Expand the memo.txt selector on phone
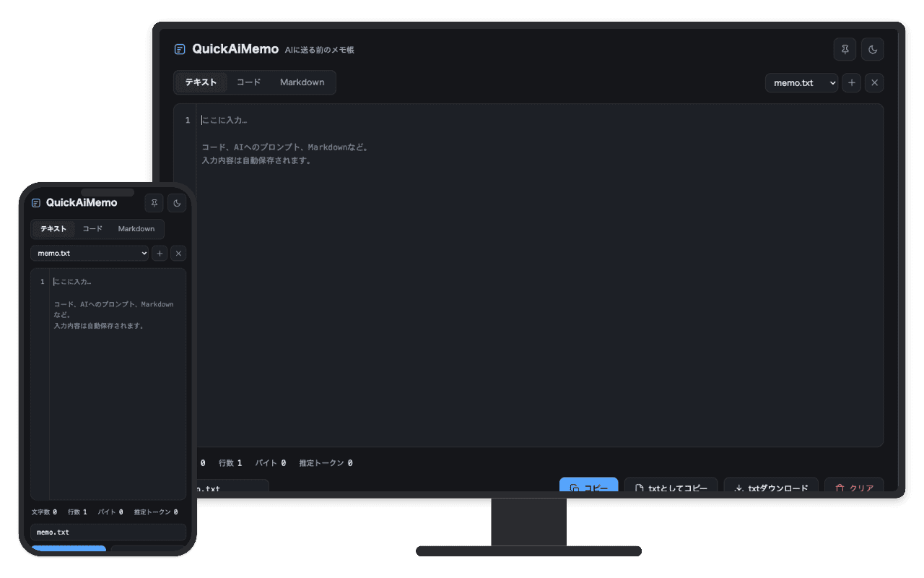Screen dimensions: 924x578 coord(90,254)
